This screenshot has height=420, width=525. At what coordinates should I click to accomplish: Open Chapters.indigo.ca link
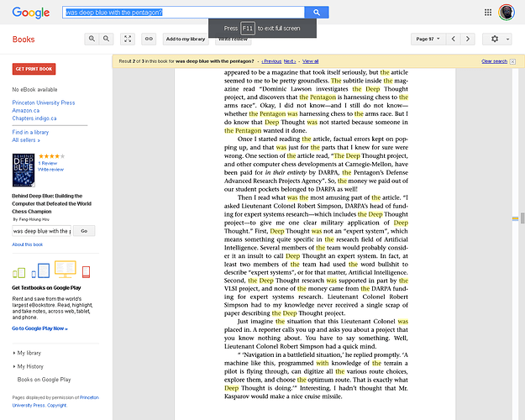pos(34,118)
